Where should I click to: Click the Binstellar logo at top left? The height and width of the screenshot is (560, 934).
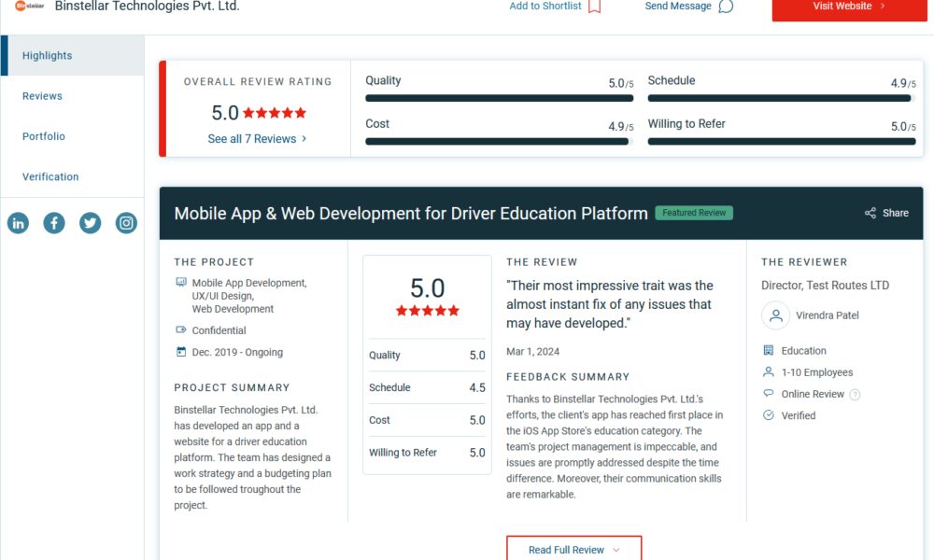pyautogui.click(x=29, y=7)
